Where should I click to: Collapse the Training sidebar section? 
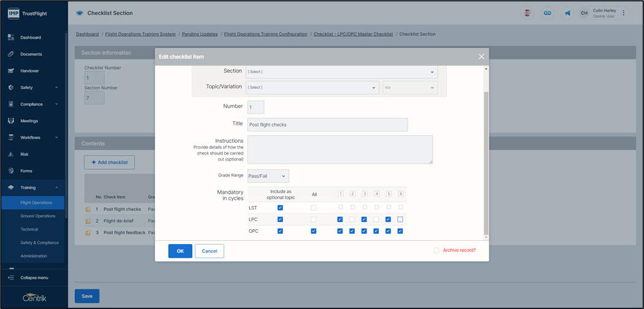point(56,188)
